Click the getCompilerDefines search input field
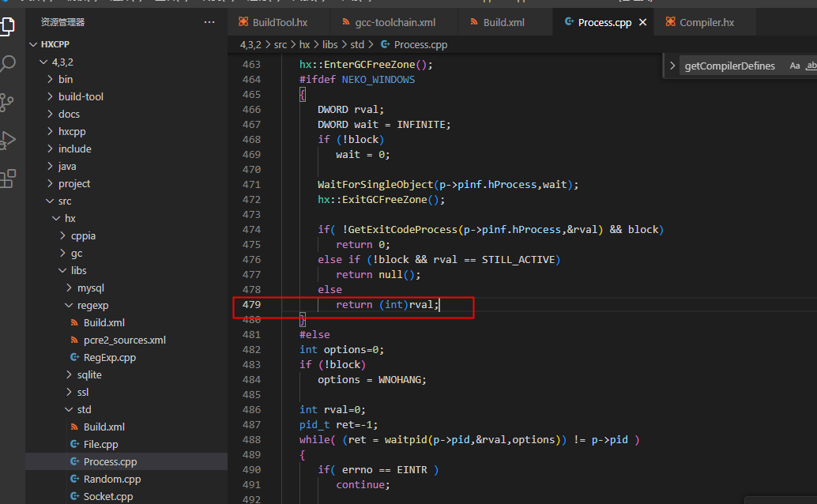This screenshot has width=817, height=504. coord(731,66)
